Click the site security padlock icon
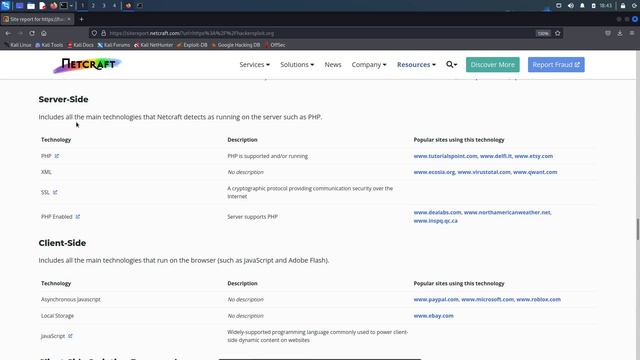This screenshot has height=360, width=640. [x=104, y=33]
